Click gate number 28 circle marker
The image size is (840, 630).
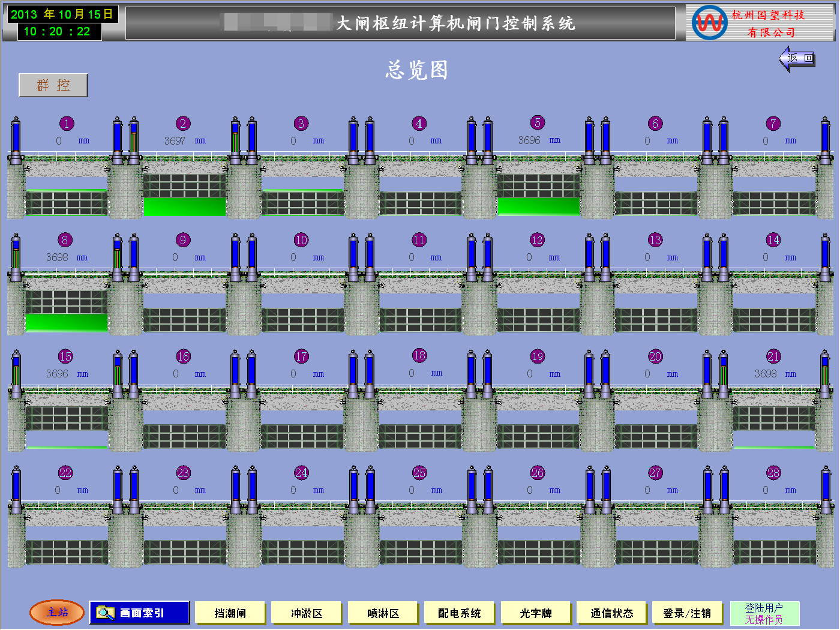[x=773, y=473]
